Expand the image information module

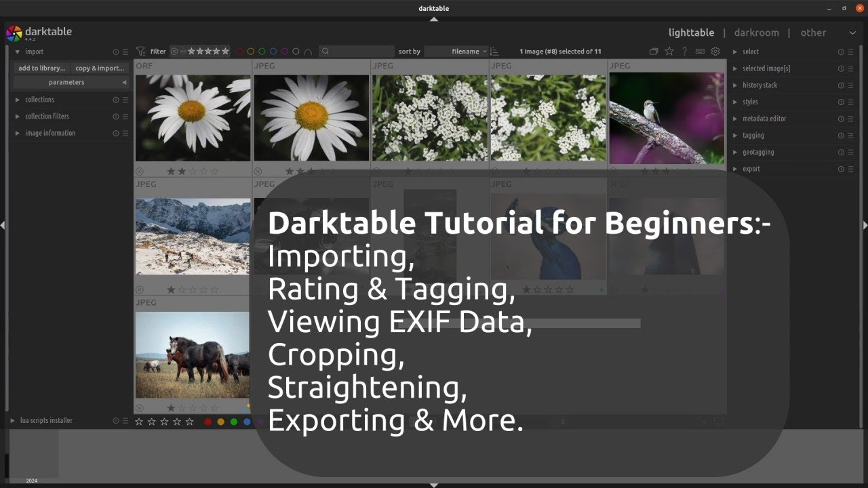click(18, 134)
